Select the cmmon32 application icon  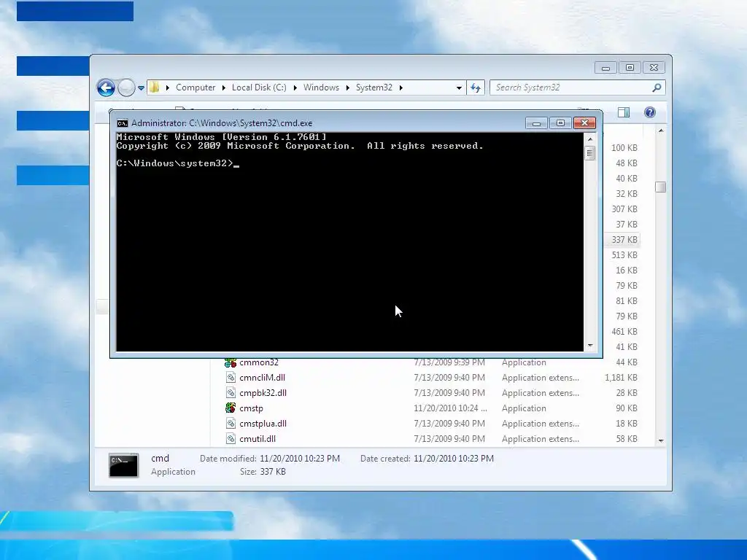tap(231, 362)
